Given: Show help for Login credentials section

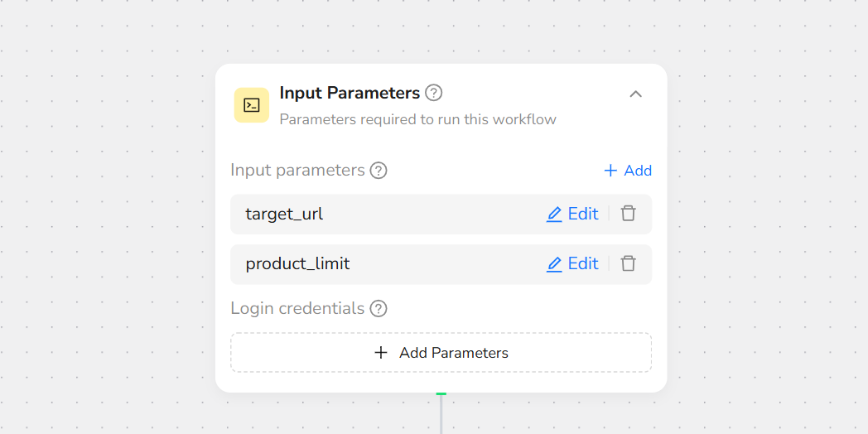Looking at the screenshot, I should [x=378, y=308].
